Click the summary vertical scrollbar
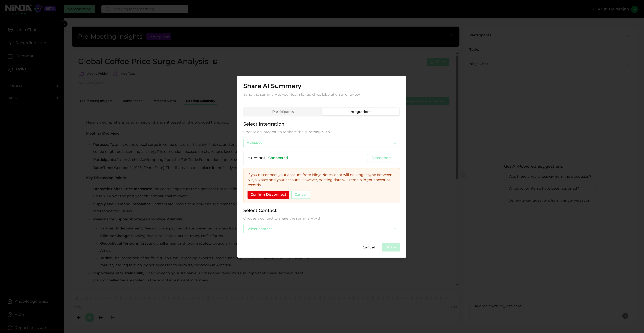Image resolution: width=644 pixels, height=333 pixels. click(x=457, y=117)
